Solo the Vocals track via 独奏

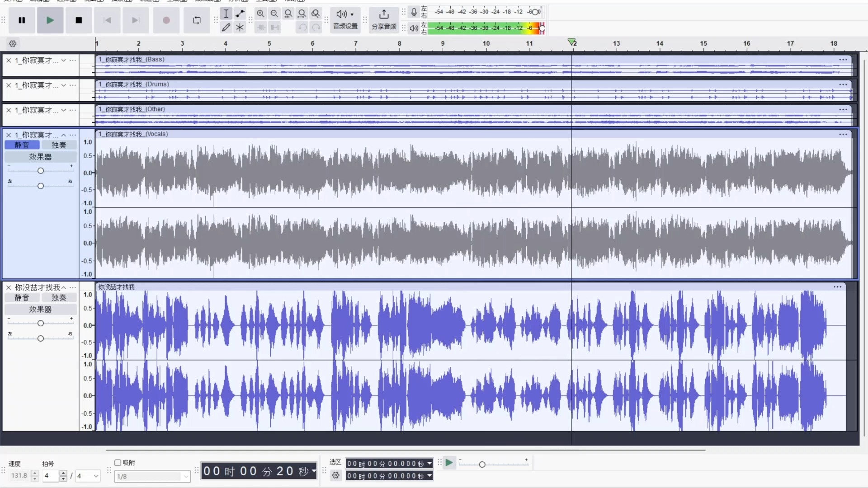click(x=59, y=145)
